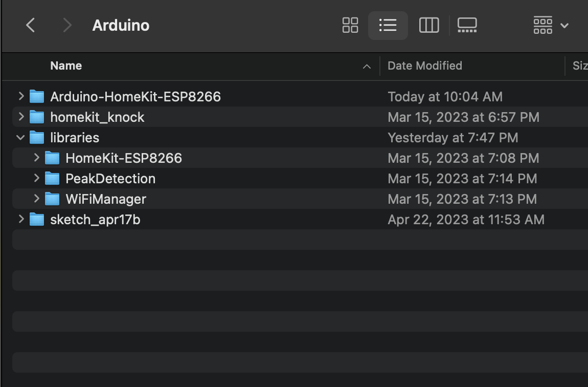The image size is (588, 387).
Task: Select the WiFiManager folder icon
Action: point(52,199)
